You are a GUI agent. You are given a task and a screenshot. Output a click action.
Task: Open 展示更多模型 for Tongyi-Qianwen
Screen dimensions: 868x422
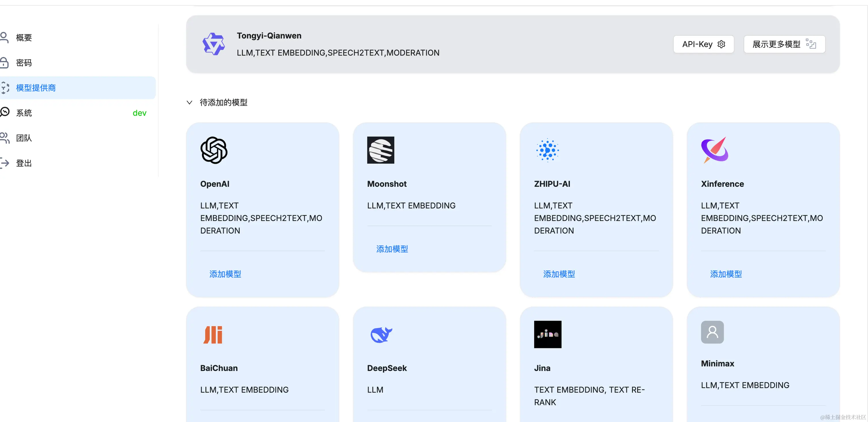coord(784,44)
